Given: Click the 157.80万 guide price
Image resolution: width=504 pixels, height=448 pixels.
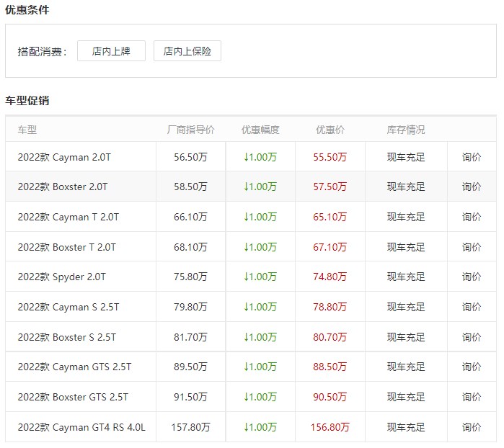Looking at the screenshot, I should 190,427.
